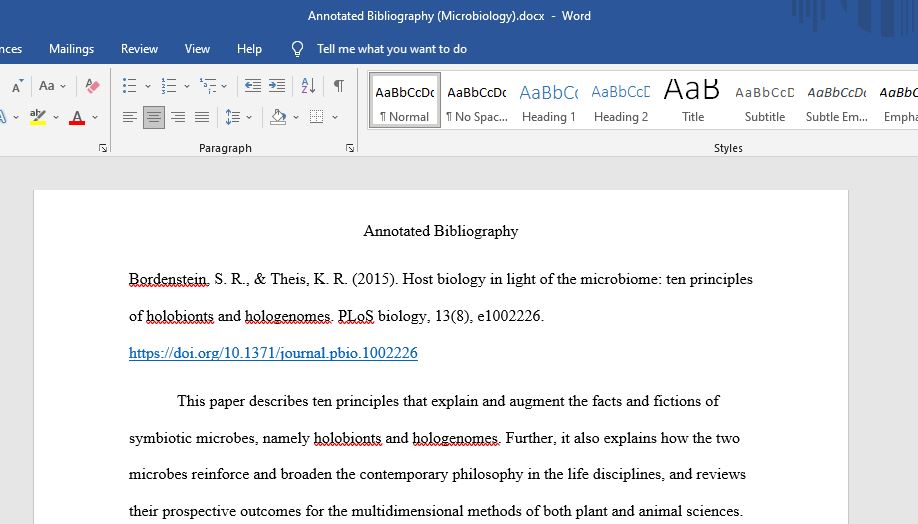Toggle Align Right
Image resolution: width=918 pixels, height=524 pixels.
[x=178, y=117]
